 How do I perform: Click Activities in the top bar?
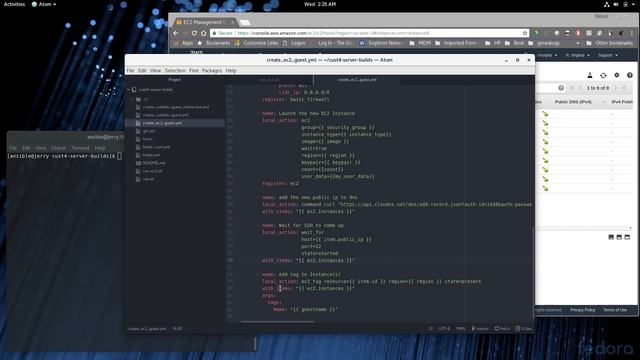coord(14,4)
